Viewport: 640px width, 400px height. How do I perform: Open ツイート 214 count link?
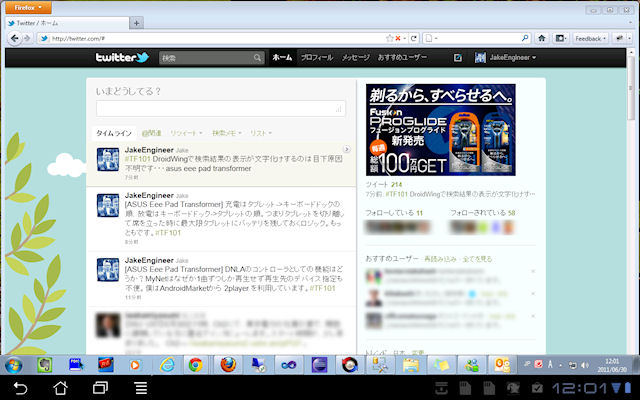click(x=384, y=184)
